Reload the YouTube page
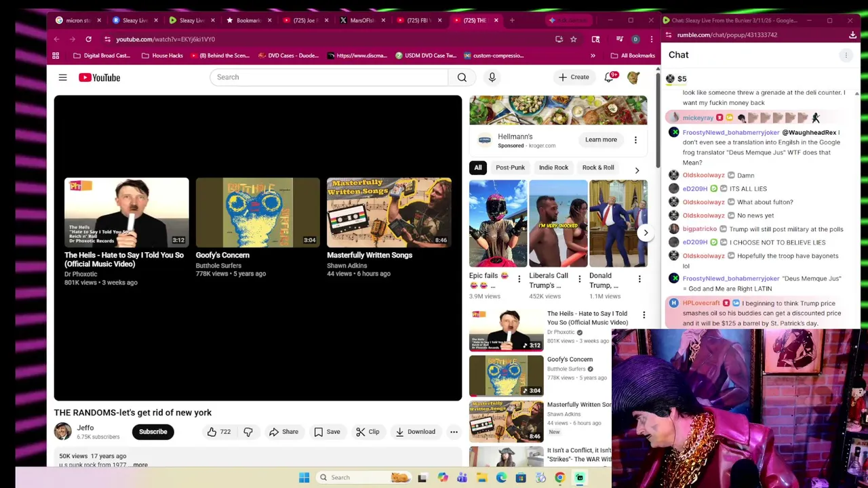 coord(88,39)
